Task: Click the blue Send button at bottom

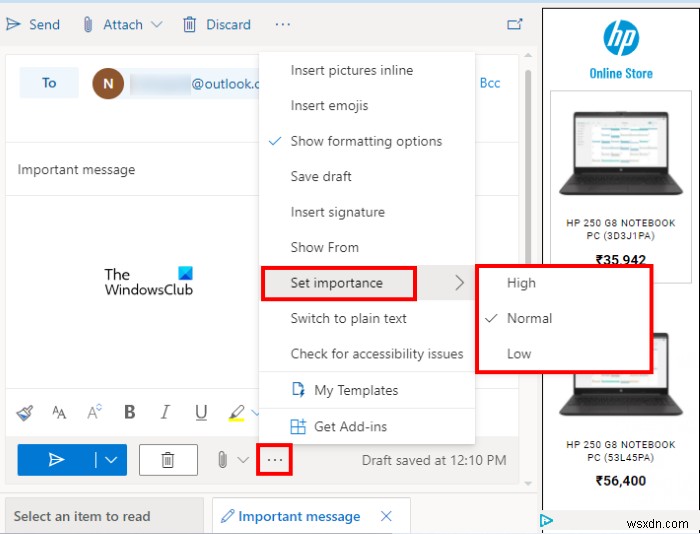Action: pos(55,459)
